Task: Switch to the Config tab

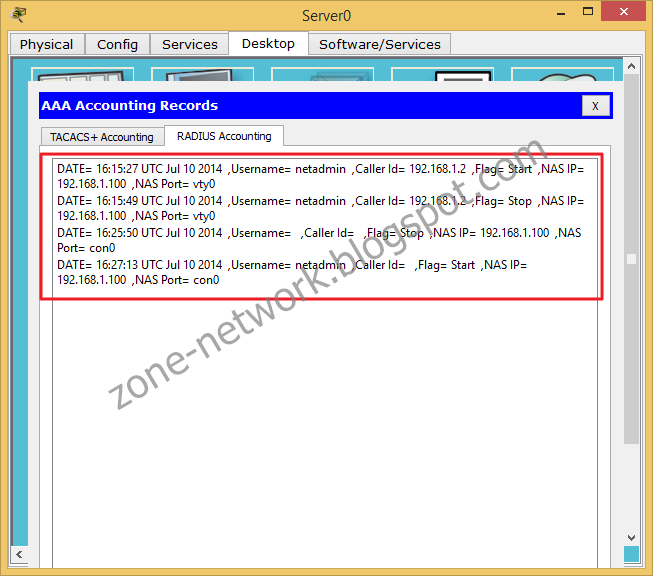Action: (117, 44)
